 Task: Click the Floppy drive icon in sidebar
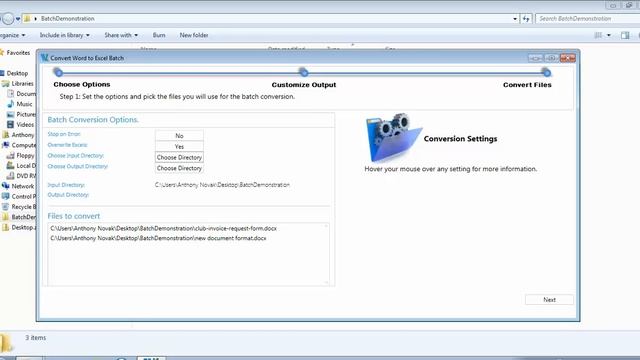pyautogui.click(x=11, y=155)
